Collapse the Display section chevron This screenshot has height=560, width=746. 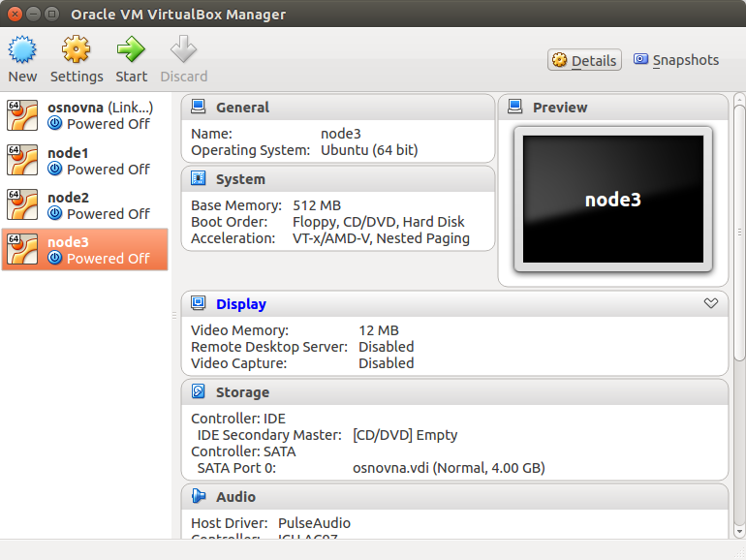(711, 304)
